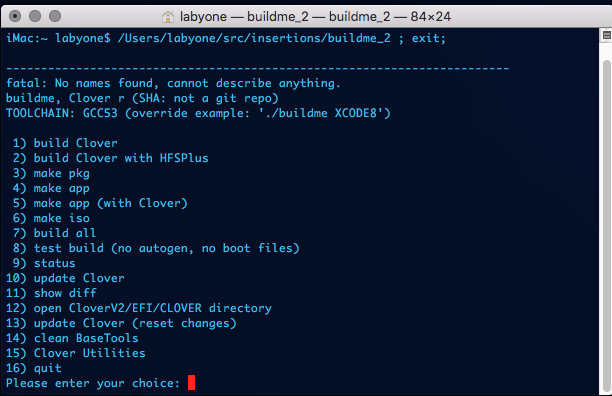Click the line '4) make app'
Image resolution: width=612 pixels, height=396 pixels.
(51, 188)
